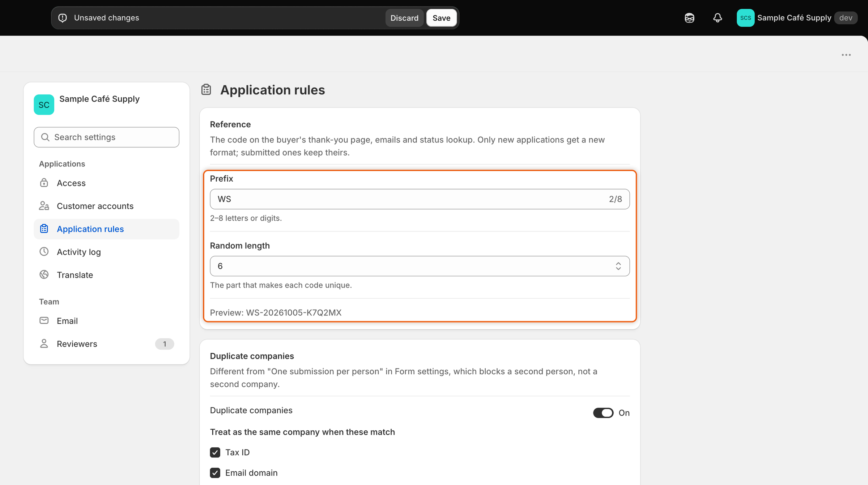Click the dev badge beside store name
Viewport: 868px width, 485px height.
pyautogui.click(x=846, y=18)
